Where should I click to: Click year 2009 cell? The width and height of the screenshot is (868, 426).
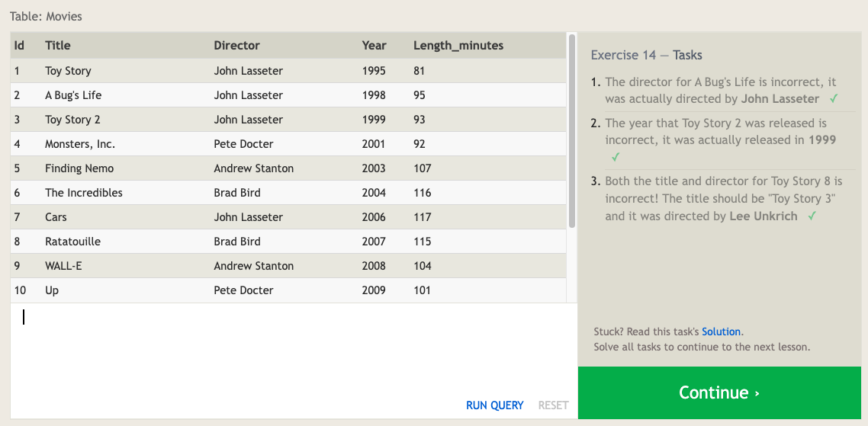374,290
